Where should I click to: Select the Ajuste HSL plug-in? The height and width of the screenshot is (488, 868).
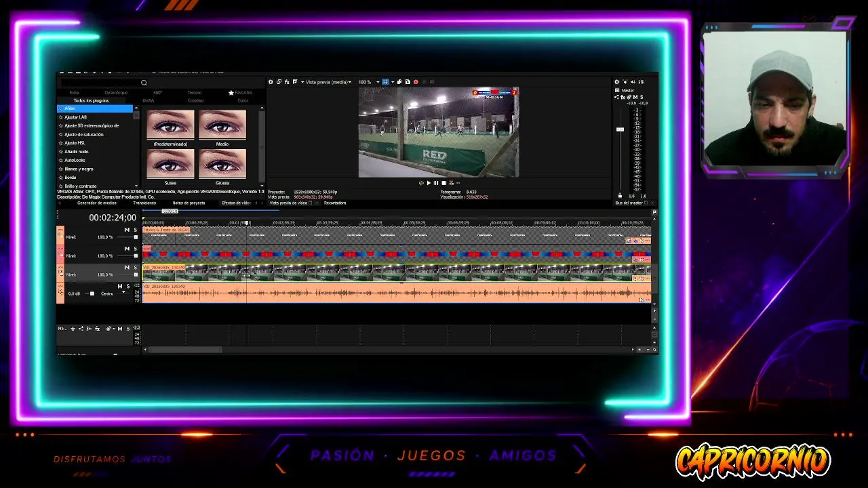[x=75, y=143]
